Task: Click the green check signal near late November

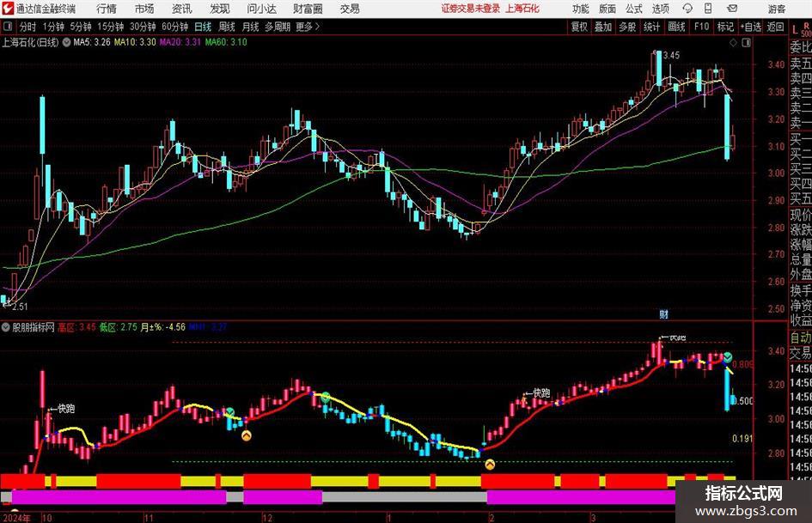Action: (229, 412)
